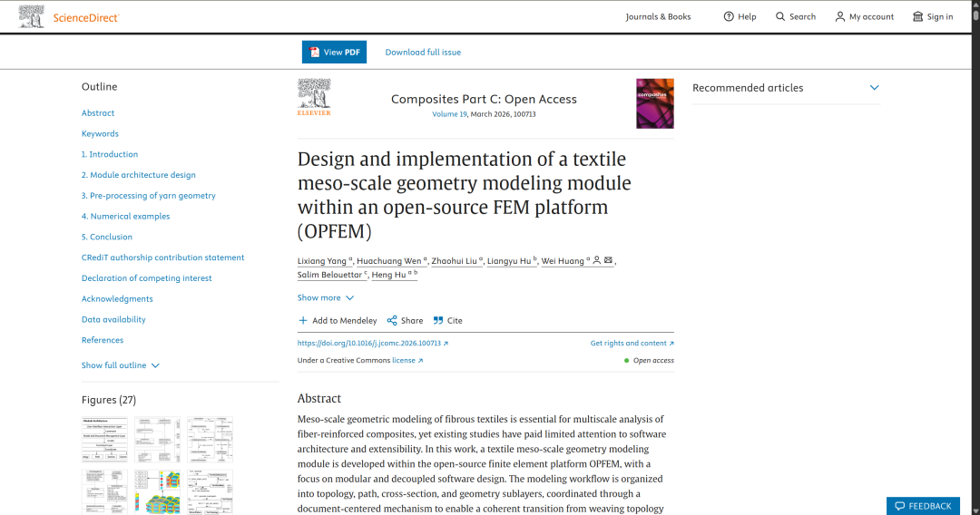Click the Elsevier tree logo in header
980x515 pixels.
pos(31,17)
